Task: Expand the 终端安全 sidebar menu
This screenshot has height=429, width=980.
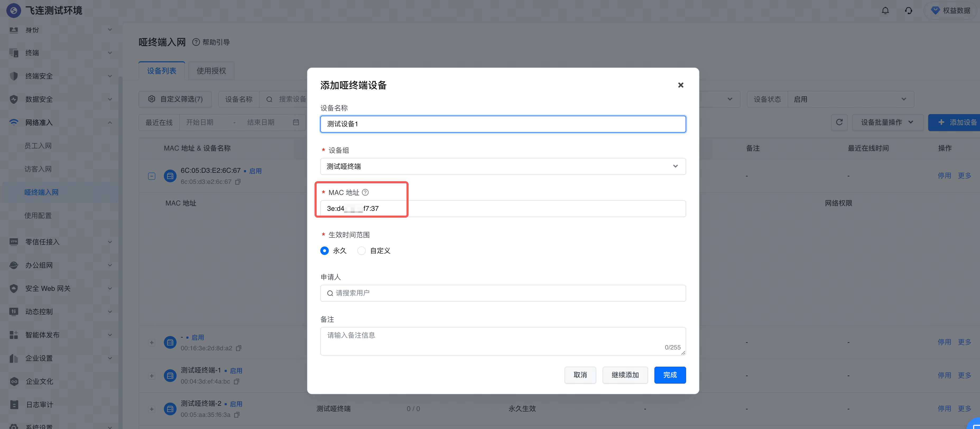Action: (x=110, y=76)
